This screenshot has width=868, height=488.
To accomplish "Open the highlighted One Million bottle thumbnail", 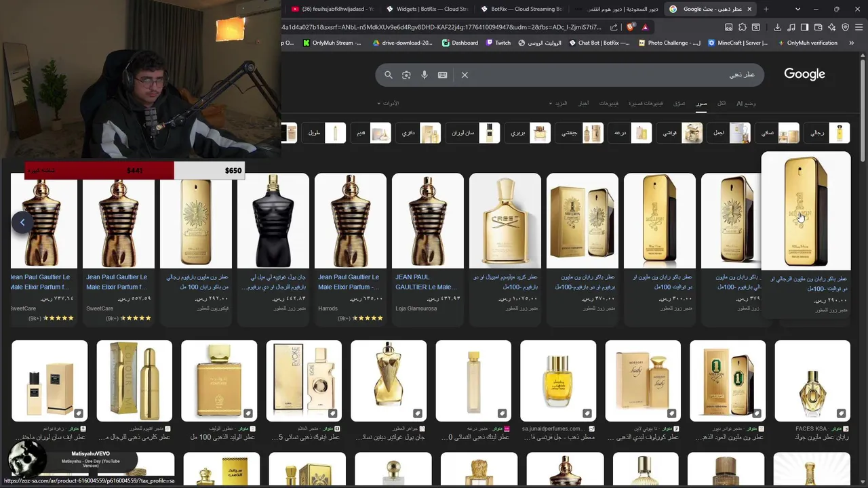I will (806, 211).
